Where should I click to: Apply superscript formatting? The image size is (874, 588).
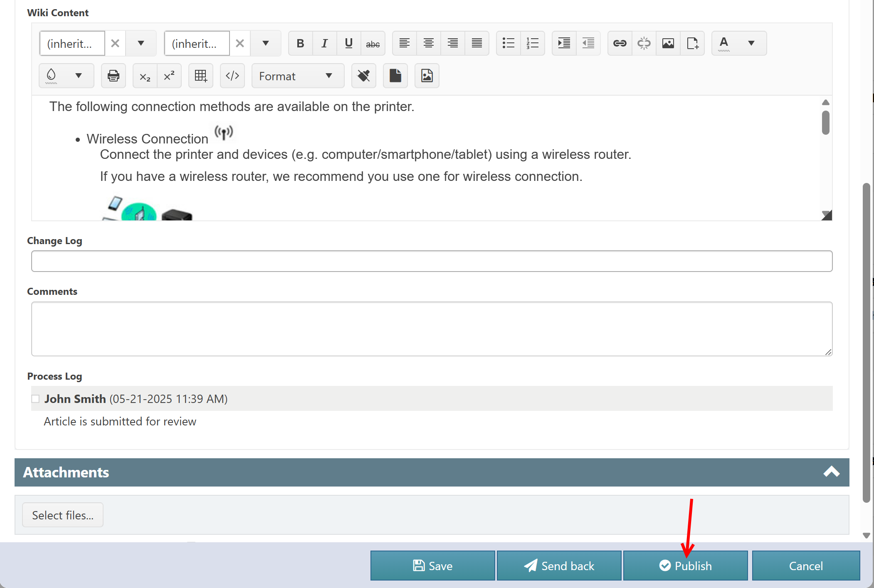pyautogui.click(x=169, y=76)
